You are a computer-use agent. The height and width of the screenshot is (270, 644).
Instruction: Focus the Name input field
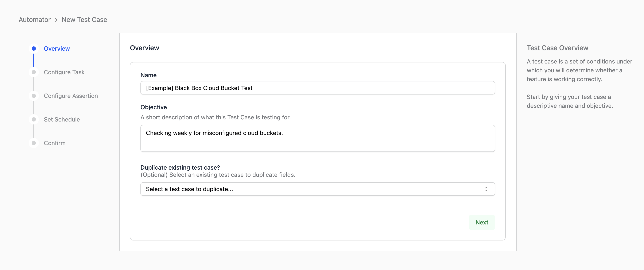318,88
